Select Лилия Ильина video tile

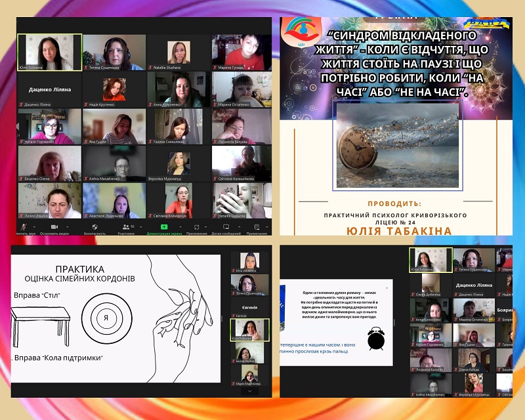coord(50,201)
